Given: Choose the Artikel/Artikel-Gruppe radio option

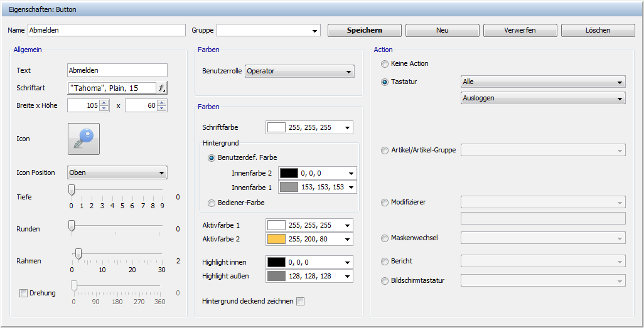Looking at the screenshot, I should click(x=384, y=151).
